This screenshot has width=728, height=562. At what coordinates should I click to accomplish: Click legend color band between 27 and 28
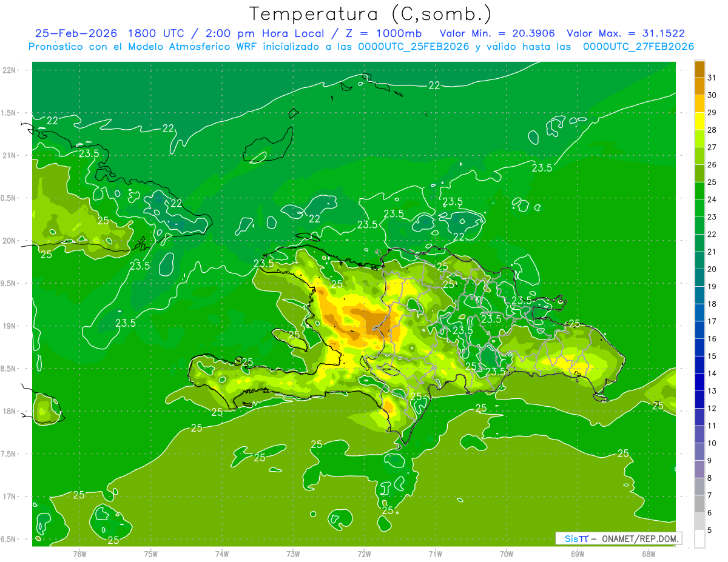click(x=699, y=138)
